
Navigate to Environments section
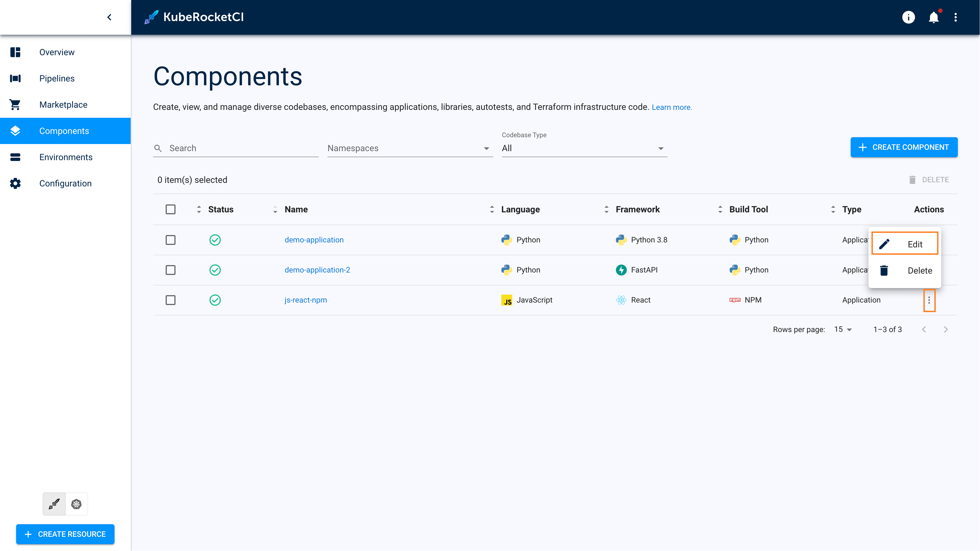65,157
